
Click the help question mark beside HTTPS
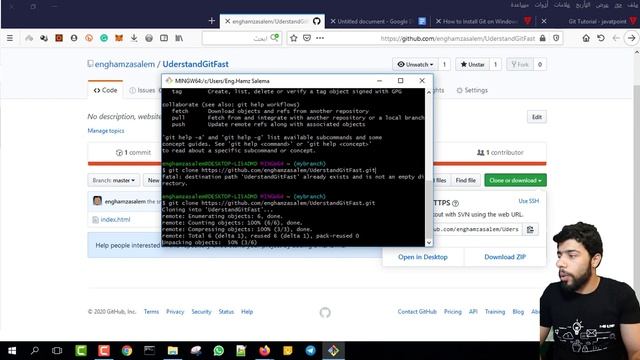(x=456, y=203)
